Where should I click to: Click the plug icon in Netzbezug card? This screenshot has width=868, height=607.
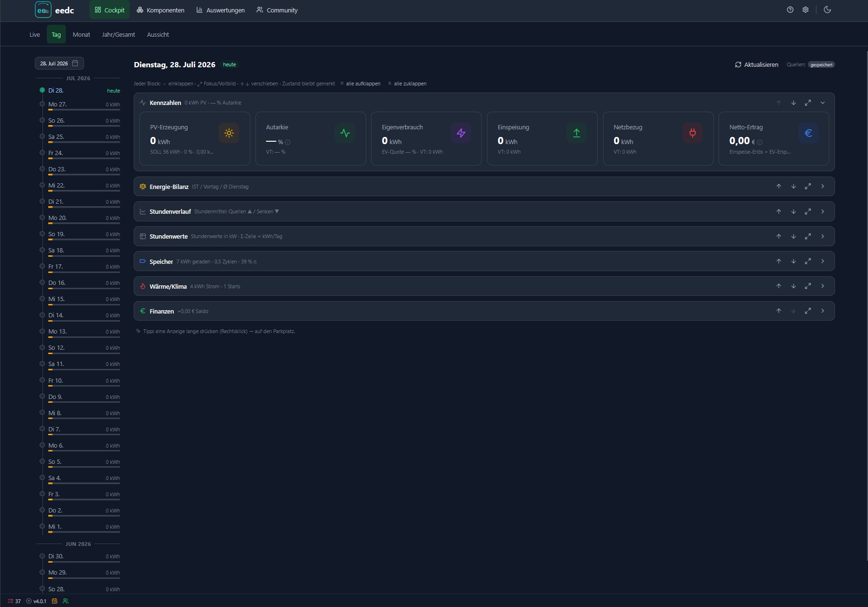tap(692, 133)
